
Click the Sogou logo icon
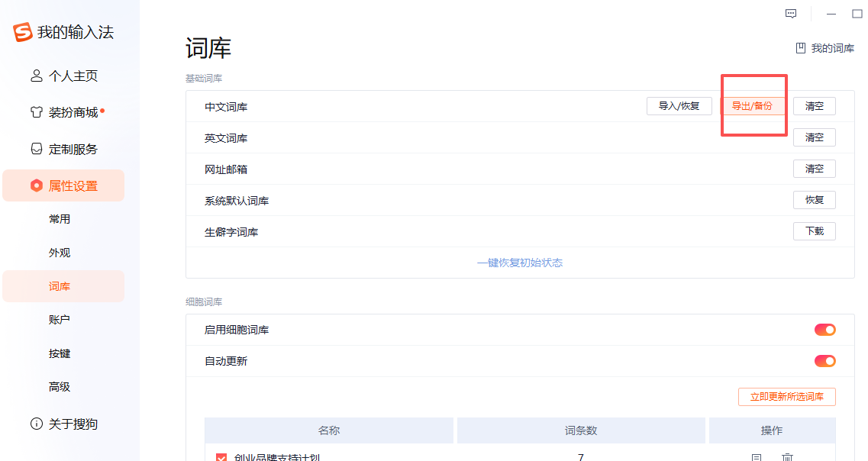(23, 32)
